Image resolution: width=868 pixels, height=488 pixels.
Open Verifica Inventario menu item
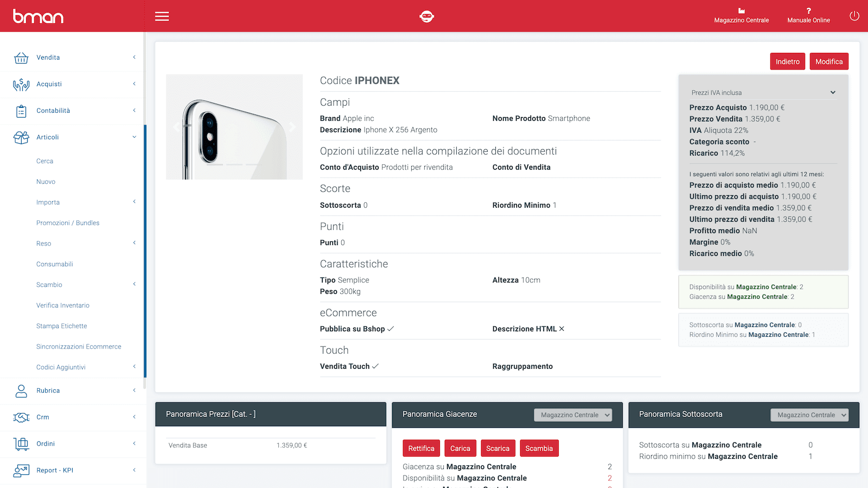point(63,305)
